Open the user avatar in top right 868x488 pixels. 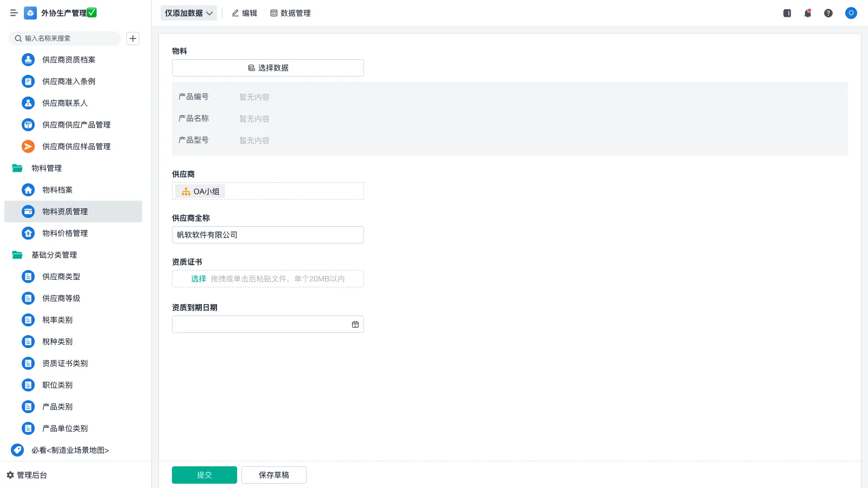[851, 13]
